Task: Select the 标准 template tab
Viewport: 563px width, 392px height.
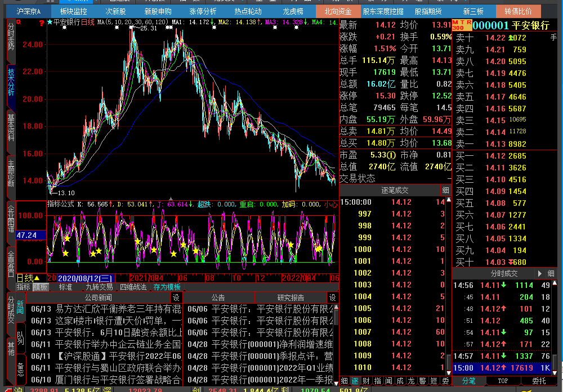Action: pyautogui.click(x=66, y=287)
